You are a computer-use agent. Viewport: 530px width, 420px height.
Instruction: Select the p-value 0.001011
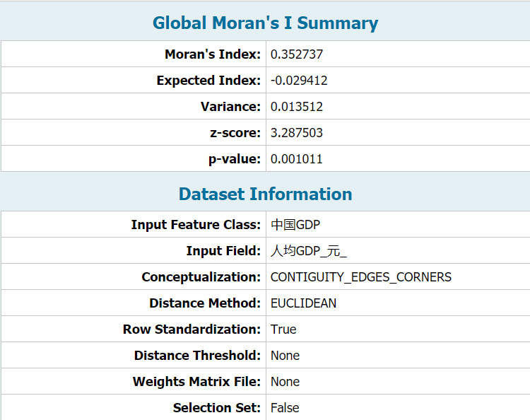pyautogui.click(x=297, y=159)
